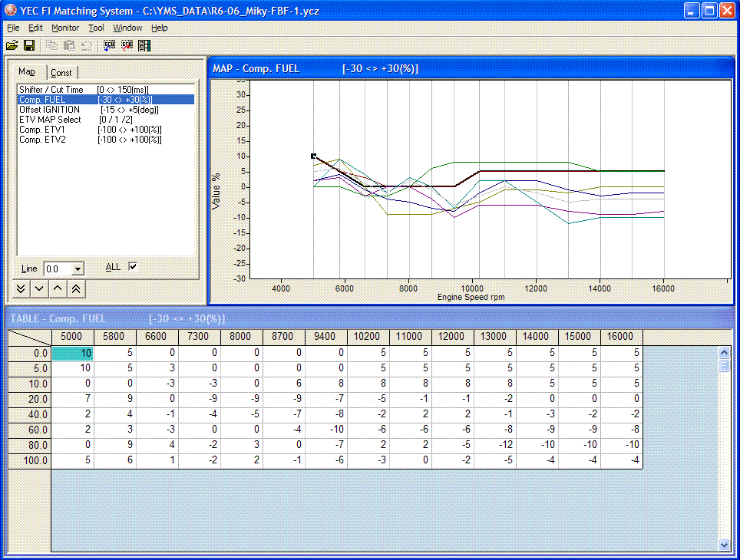Viewport: 740px width, 560px height.
Task: Open the Edit menu
Action: (x=35, y=28)
